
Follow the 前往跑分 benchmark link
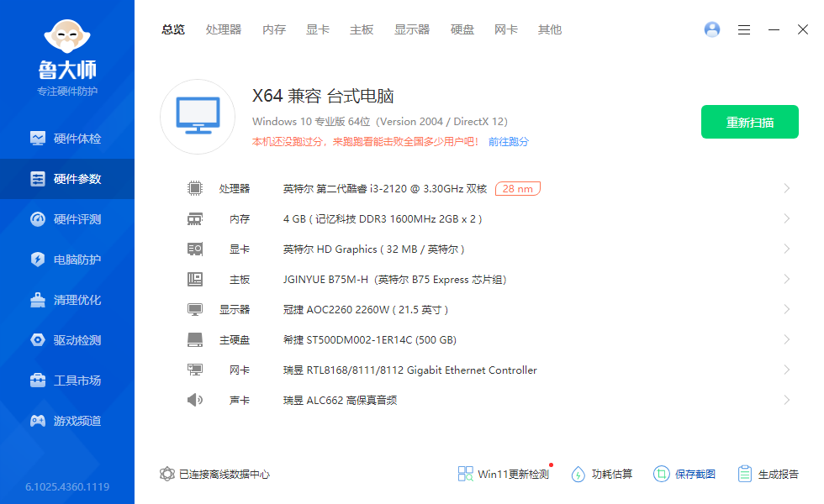click(509, 142)
